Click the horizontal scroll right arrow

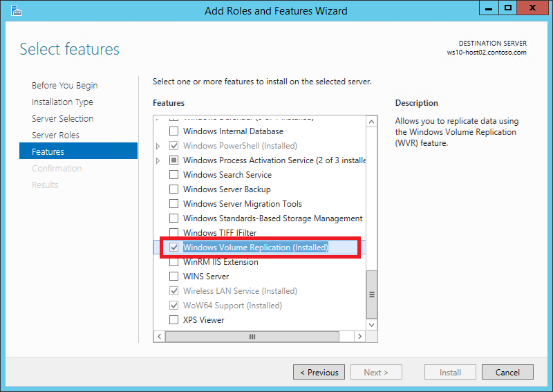(x=359, y=336)
